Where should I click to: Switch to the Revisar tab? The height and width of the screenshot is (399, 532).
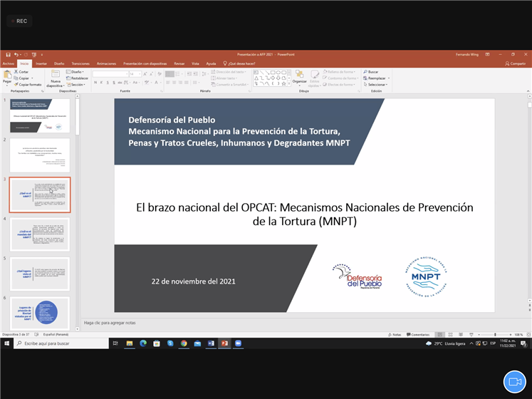click(x=179, y=63)
